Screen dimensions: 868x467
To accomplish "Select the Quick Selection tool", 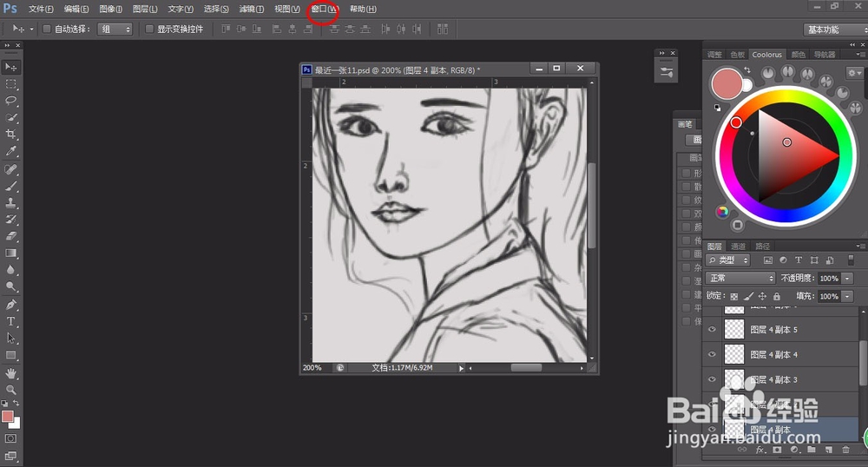I will click(10, 117).
